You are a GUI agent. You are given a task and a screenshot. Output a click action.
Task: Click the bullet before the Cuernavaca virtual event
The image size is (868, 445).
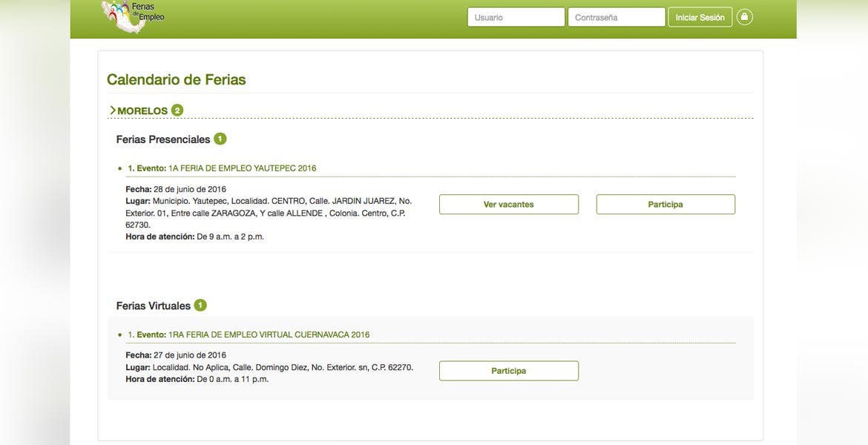click(x=119, y=335)
